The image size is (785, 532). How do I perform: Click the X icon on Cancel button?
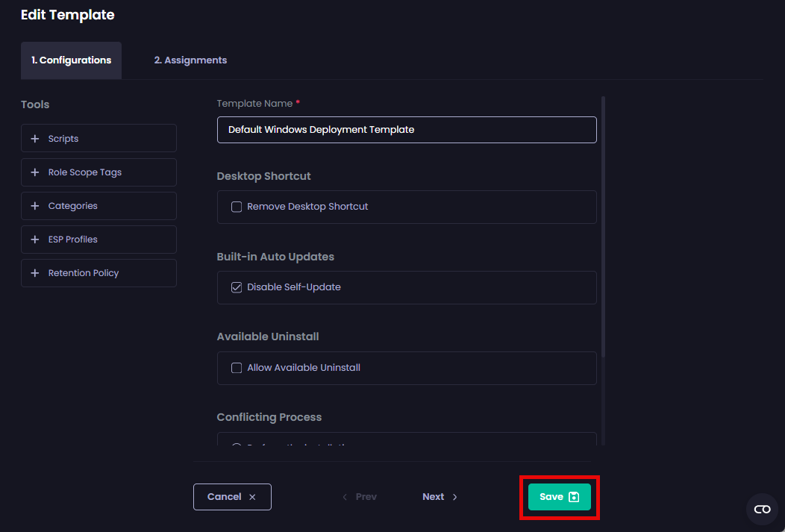(x=252, y=497)
